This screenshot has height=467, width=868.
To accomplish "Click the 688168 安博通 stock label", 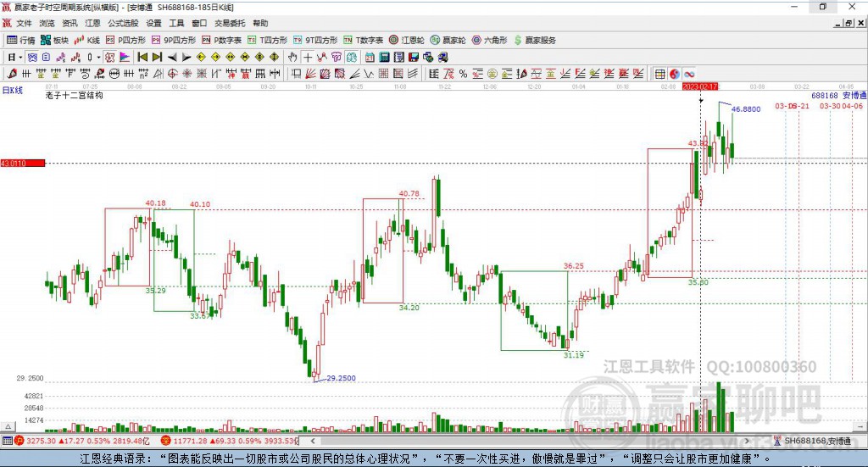I will click(x=838, y=96).
